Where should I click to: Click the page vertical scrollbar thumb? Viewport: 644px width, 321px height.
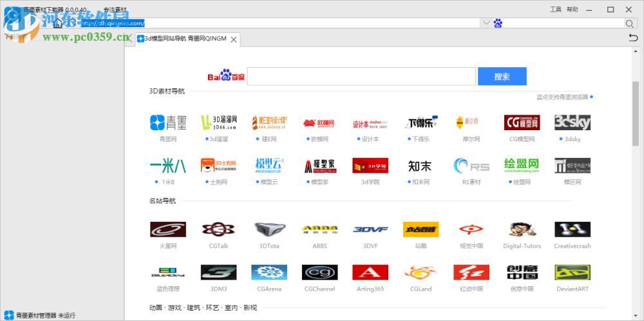point(636,113)
